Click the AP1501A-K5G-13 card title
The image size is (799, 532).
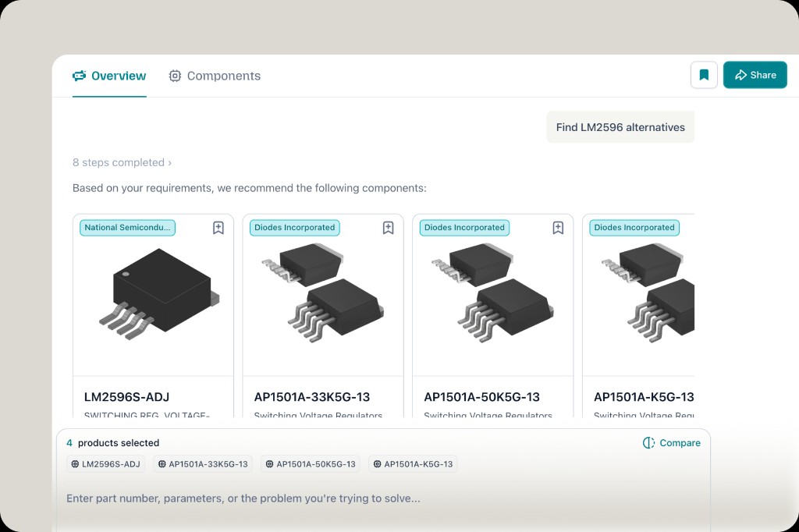[x=644, y=397]
